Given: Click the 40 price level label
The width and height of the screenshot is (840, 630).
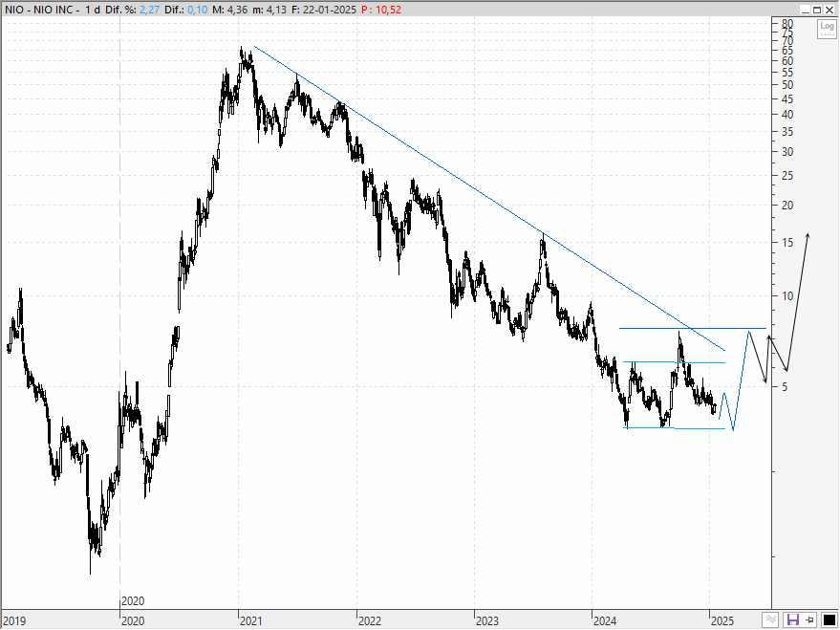Looking at the screenshot, I should pos(787,114).
